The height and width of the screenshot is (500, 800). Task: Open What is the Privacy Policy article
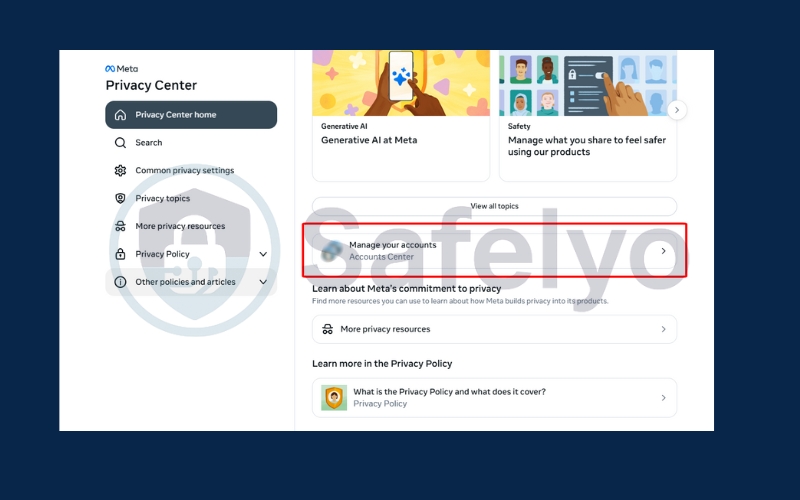click(494, 397)
